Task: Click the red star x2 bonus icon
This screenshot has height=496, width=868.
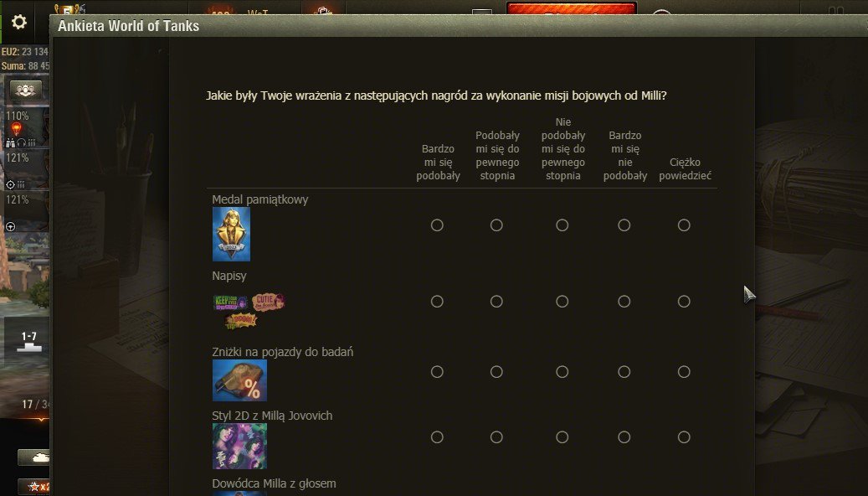Action: pyautogui.click(x=33, y=487)
